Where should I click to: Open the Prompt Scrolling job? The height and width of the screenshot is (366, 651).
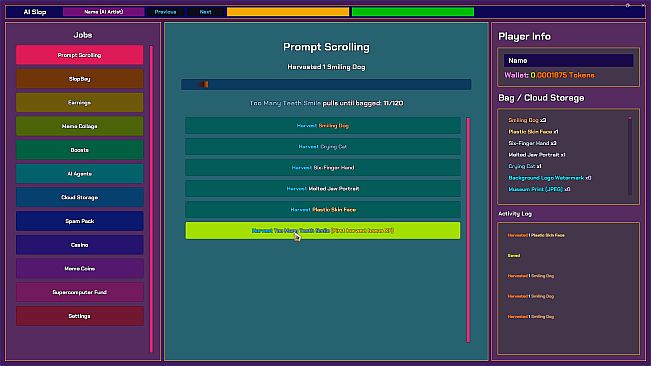click(x=80, y=55)
